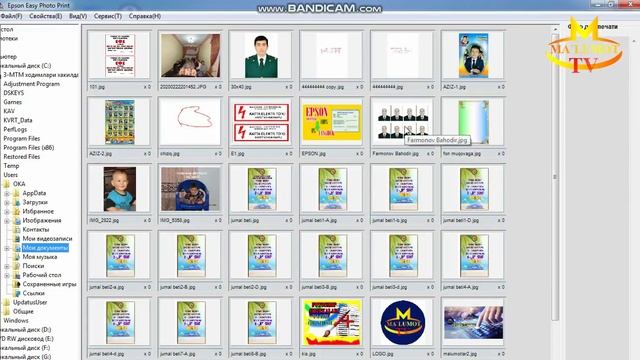This screenshot has height=360, width=640.
Task: Click the thumbnail panel scroll-up arrow
Action: pyautogui.click(x=555, y=29)
